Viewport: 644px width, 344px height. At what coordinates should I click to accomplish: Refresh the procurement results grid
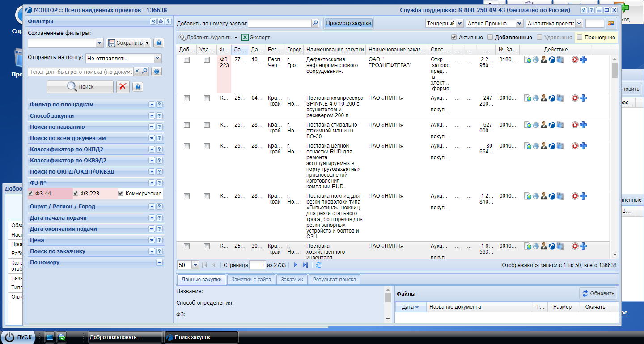pos(318,265)
